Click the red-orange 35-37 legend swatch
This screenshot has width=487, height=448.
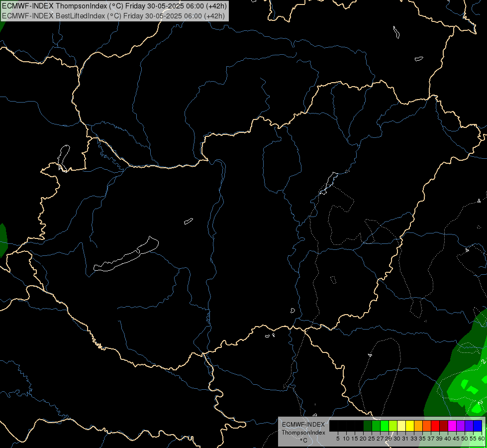tap(427, 426)
